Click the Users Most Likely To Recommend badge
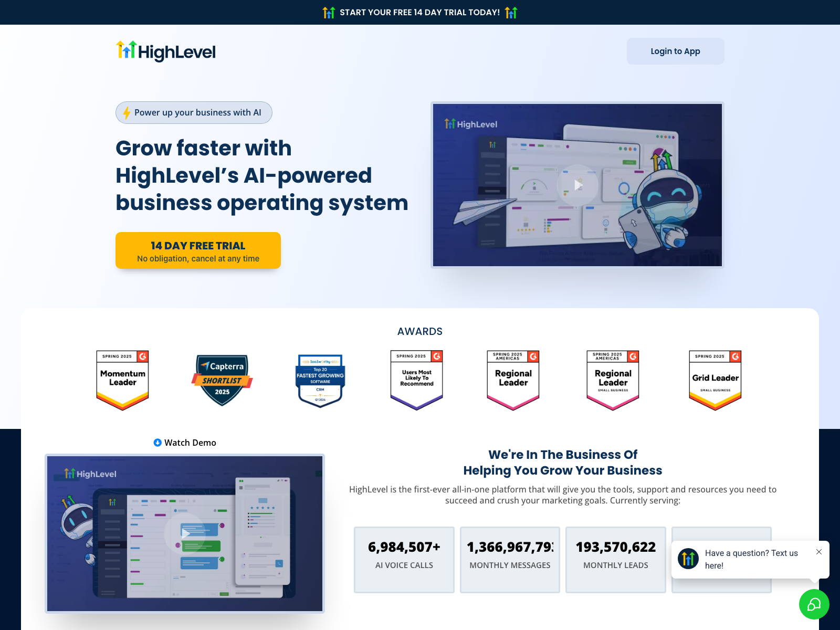Screen dimensions: 840x630 [x=417, y=380]
